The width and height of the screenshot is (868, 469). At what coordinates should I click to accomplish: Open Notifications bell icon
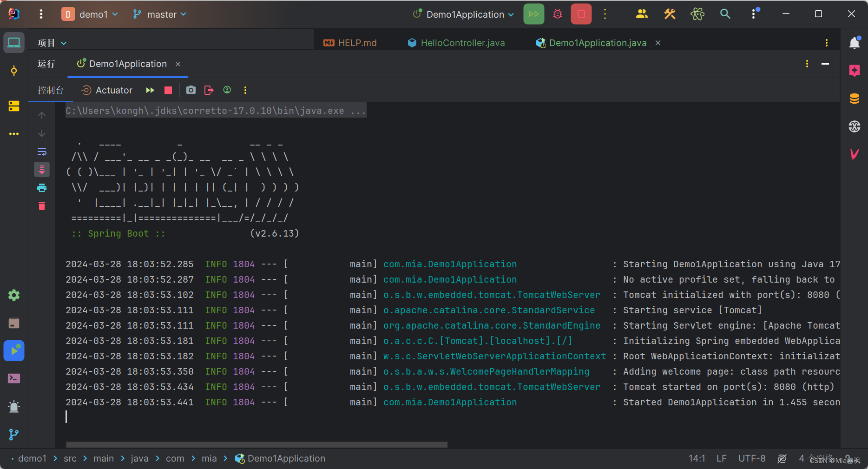point(854,43)
